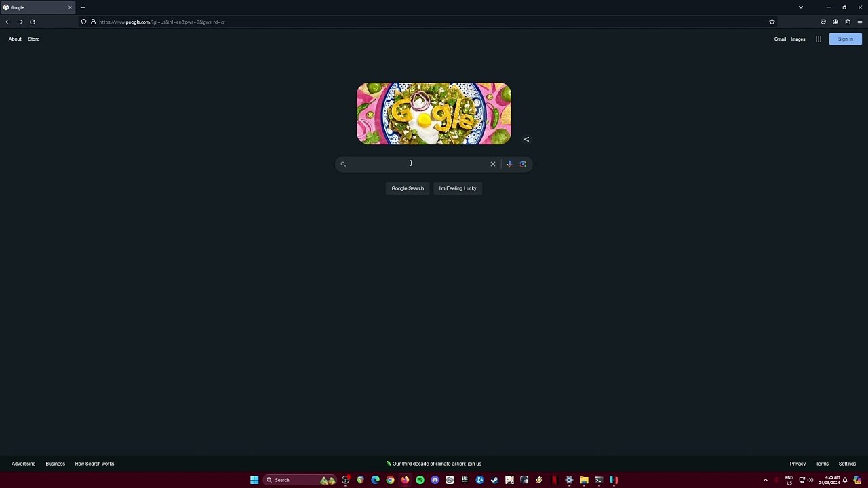Bookmark this page with the star
Screen dimensions: 868x488
[772, 22]
